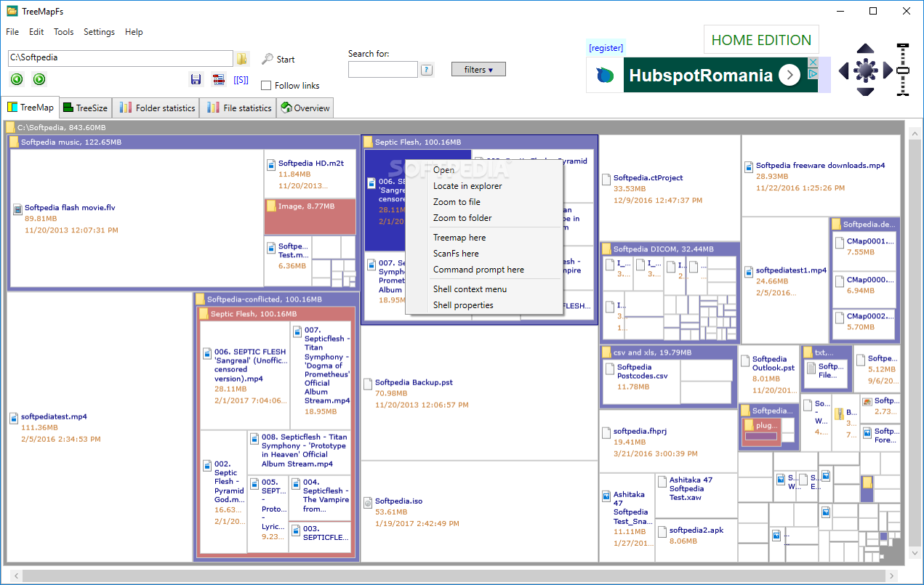Open the File menu

pos(12,32)
